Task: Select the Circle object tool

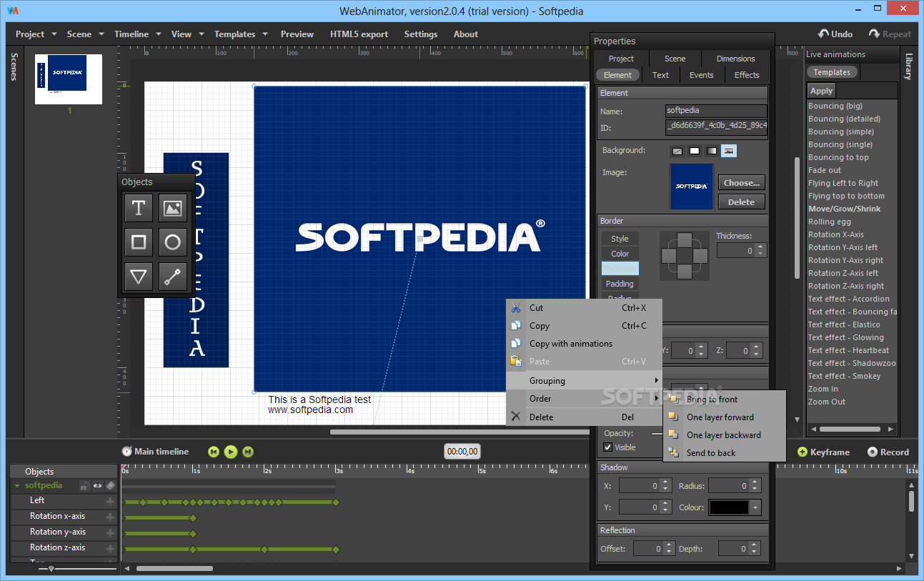Action: (x=172, y=242)
